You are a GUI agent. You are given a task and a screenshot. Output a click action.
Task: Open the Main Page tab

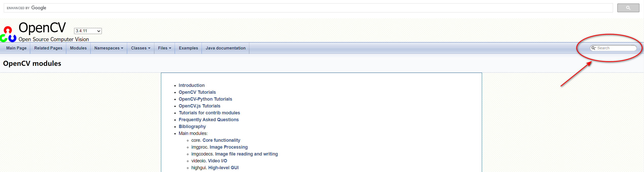pos(16,48)
